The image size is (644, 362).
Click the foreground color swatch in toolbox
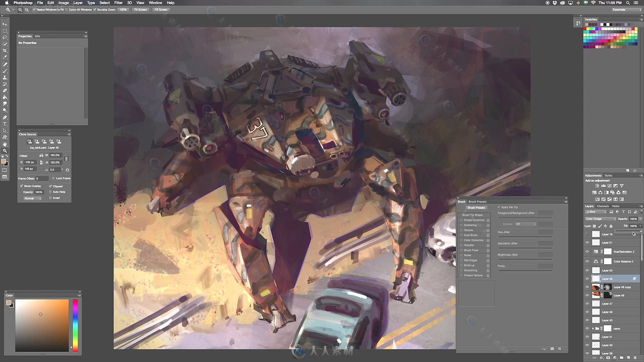tap(4, 162)
